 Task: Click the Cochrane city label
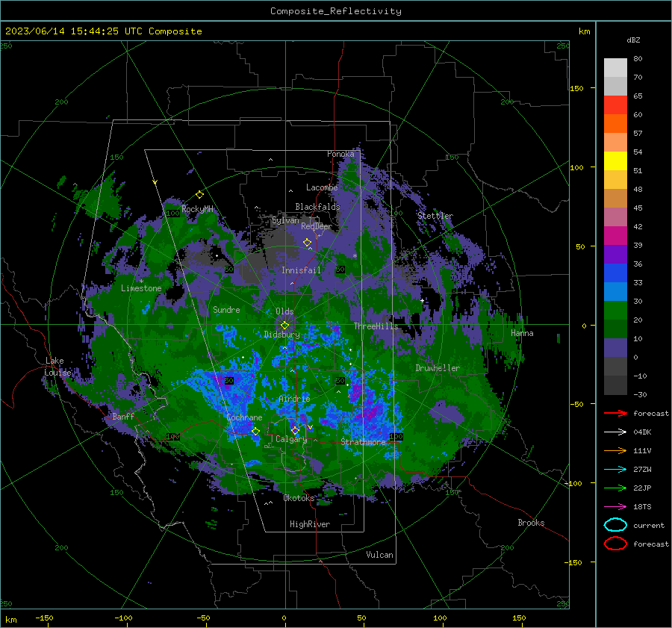244,417
